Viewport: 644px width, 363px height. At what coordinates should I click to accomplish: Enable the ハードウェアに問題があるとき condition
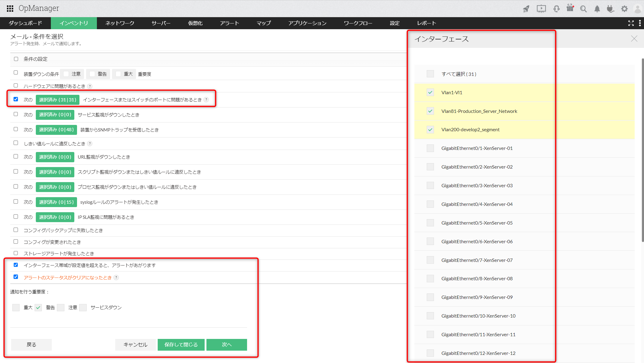16,86
